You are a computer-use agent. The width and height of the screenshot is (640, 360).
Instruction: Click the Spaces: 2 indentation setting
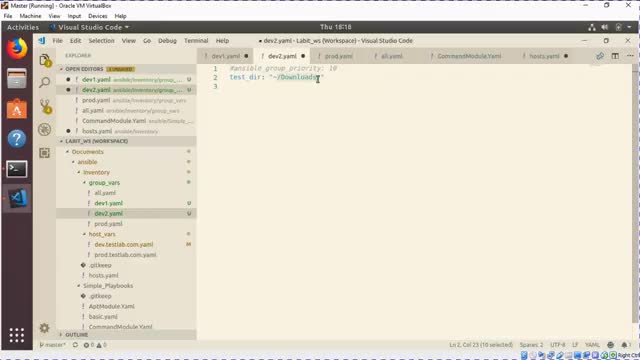[x=531, y=345]
